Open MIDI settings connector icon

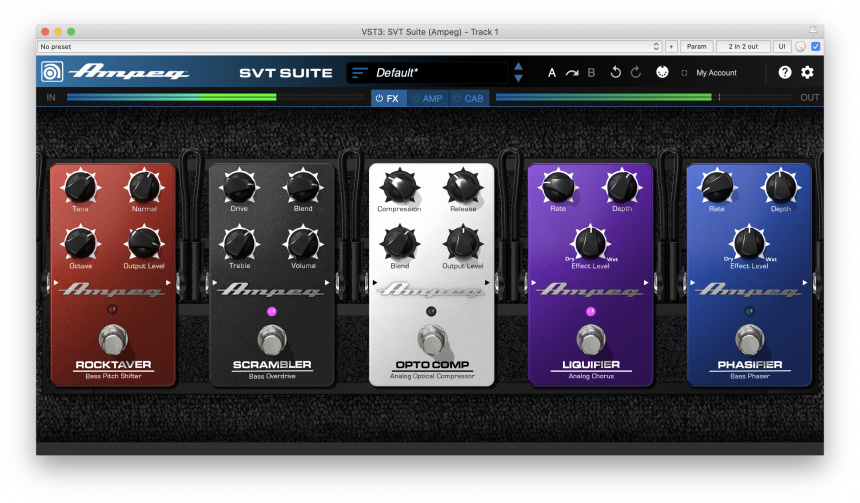(x=662, y=72)
